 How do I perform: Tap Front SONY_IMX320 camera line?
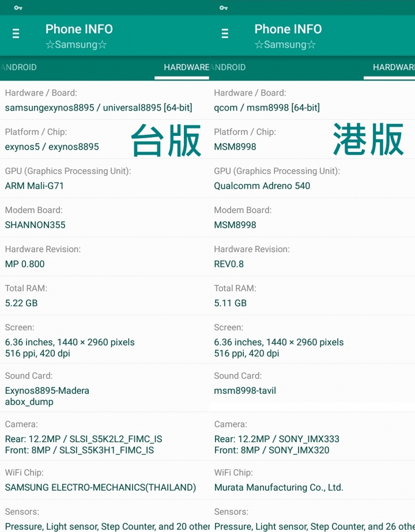[271, 450]
